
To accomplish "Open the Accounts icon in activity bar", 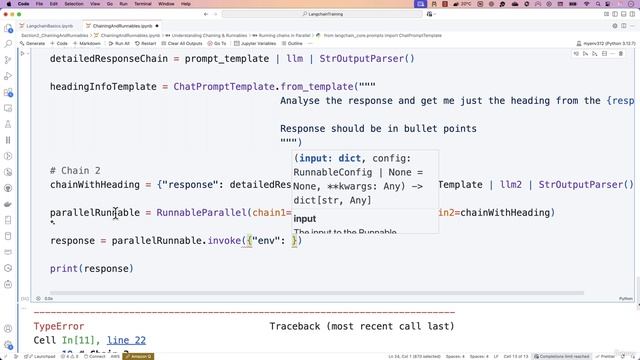I will coord(8,328).
